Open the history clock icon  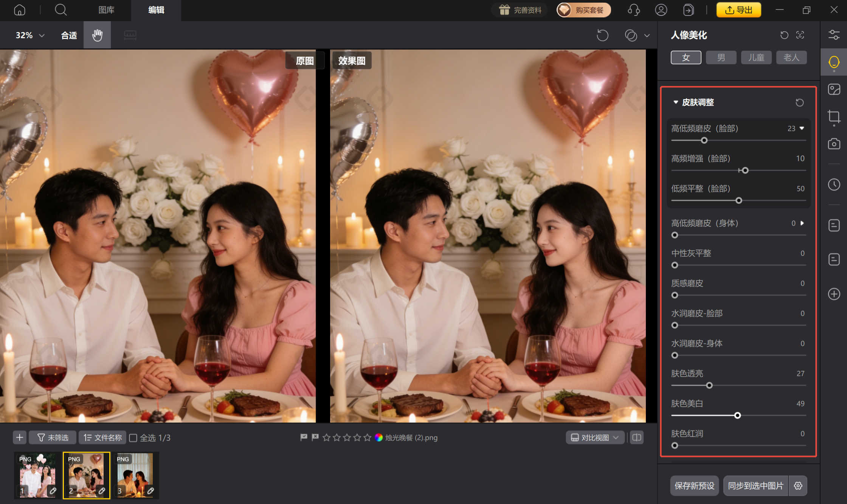tap(834, 185)
